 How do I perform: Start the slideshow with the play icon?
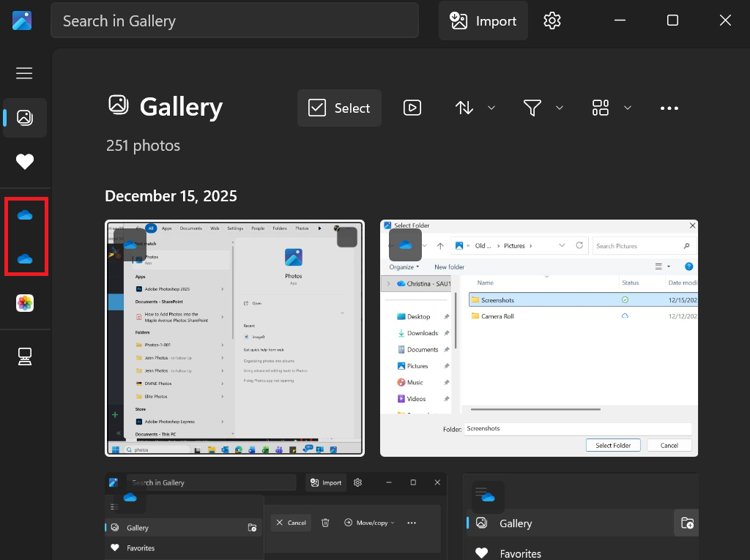pos(412,108)
